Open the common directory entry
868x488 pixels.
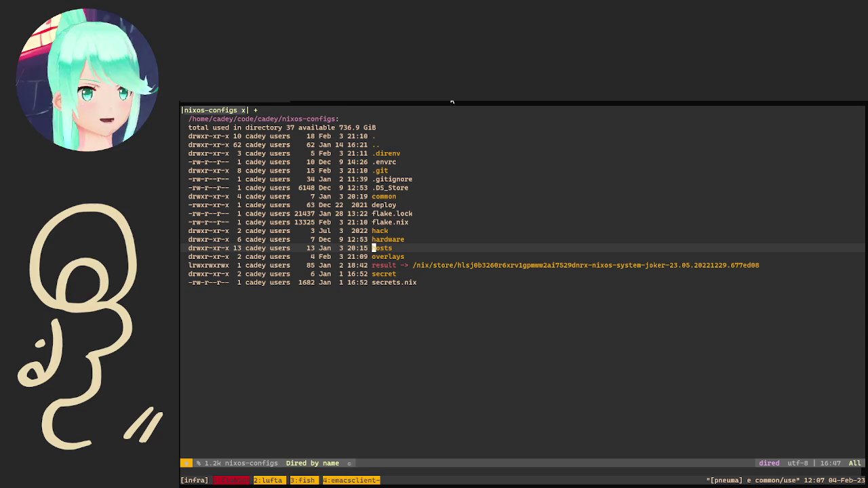click(x=384, y=197)
